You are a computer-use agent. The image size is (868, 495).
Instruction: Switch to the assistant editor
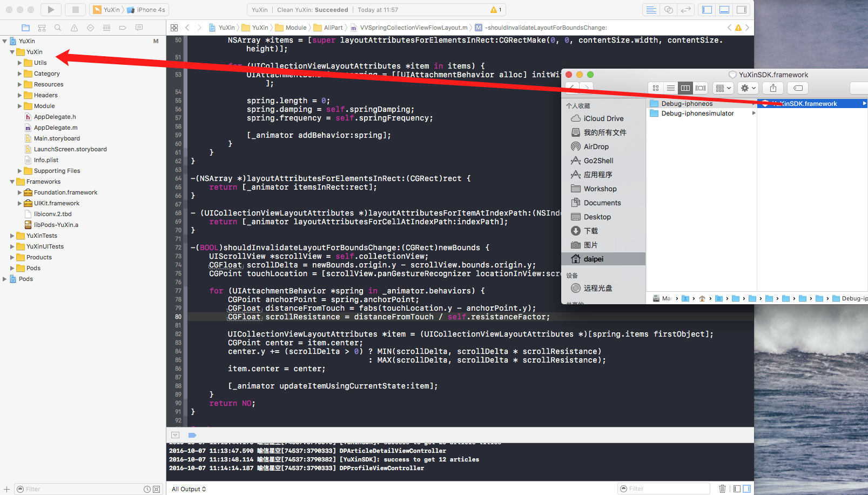point(669,10)
